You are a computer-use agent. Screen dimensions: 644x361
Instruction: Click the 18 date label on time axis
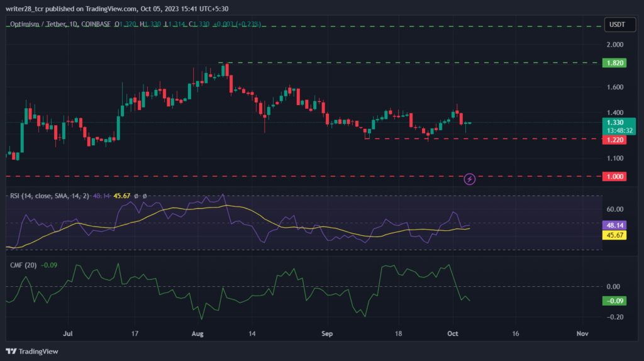pyautogui.click(x=398, y=333)
